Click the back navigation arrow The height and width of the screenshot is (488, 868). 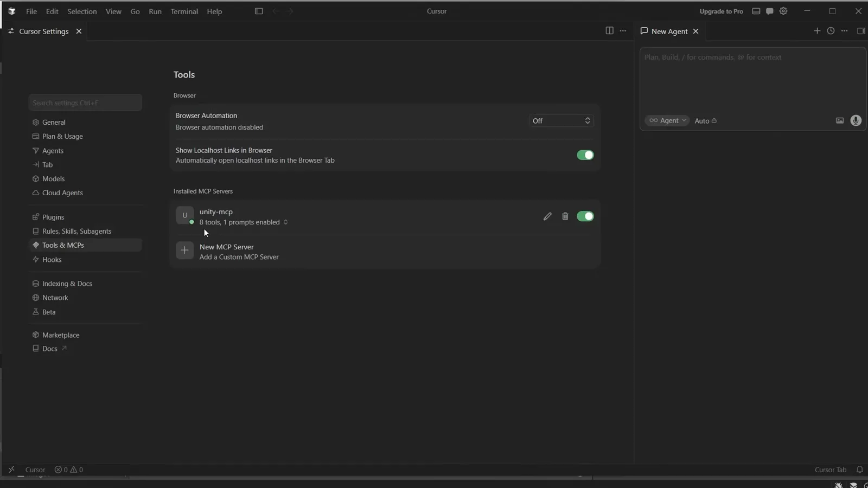[276, 11]
